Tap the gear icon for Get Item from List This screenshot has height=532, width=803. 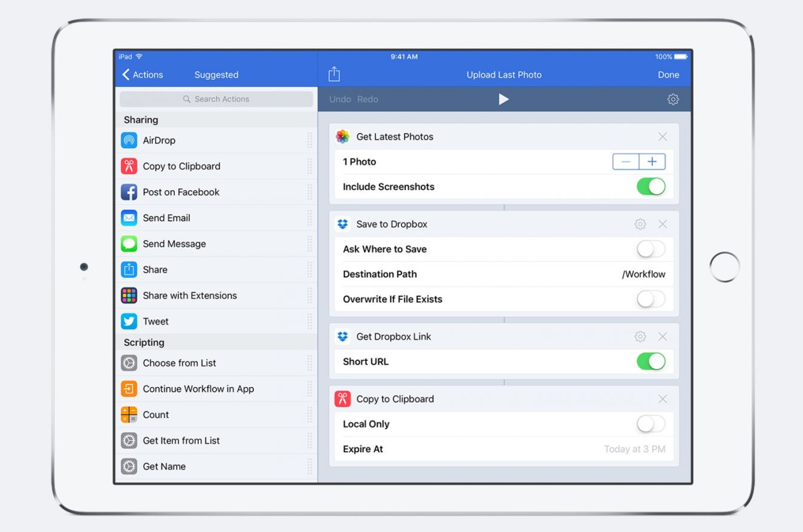coord(129,441)
